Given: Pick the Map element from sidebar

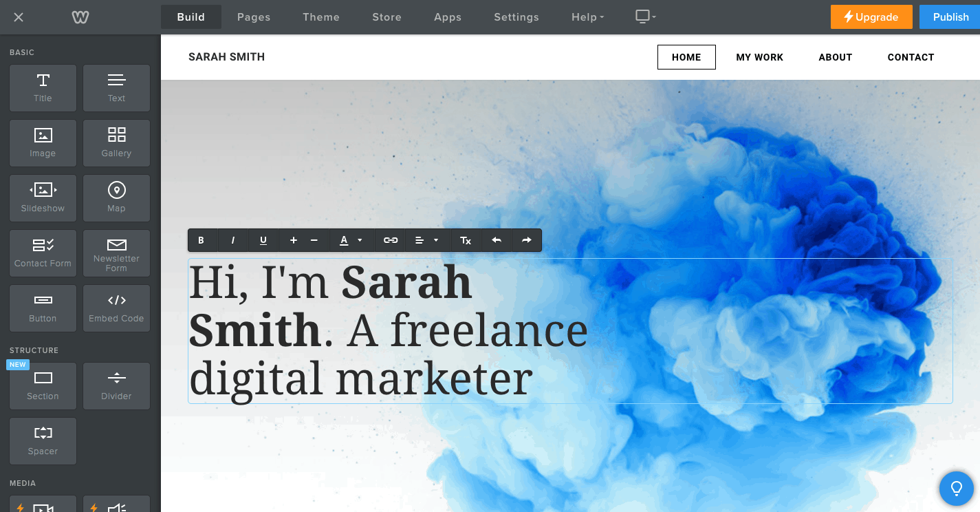Looking at the screenshot, I should point(116,198).
